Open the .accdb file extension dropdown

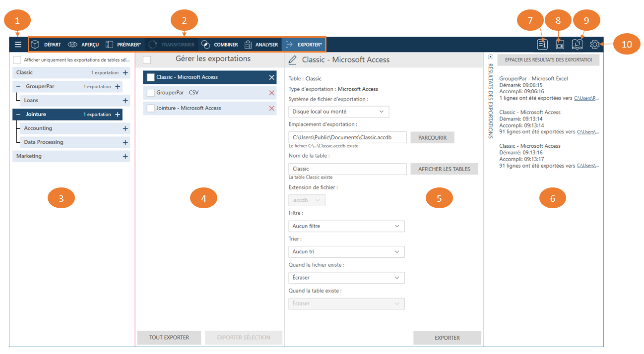[307, 200]
